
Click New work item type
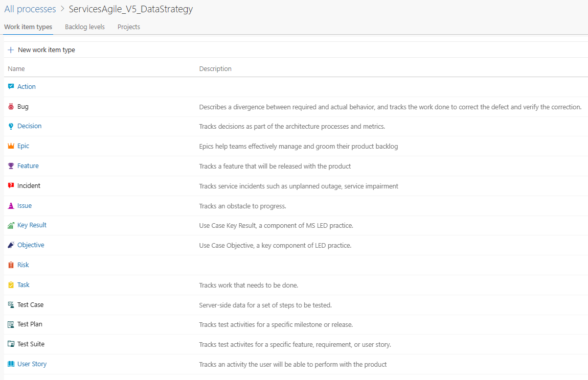41,50
